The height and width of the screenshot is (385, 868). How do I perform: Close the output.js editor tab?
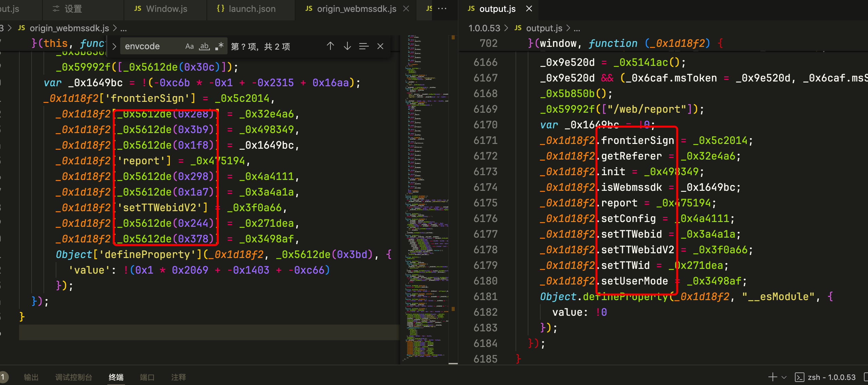(529, 9)
